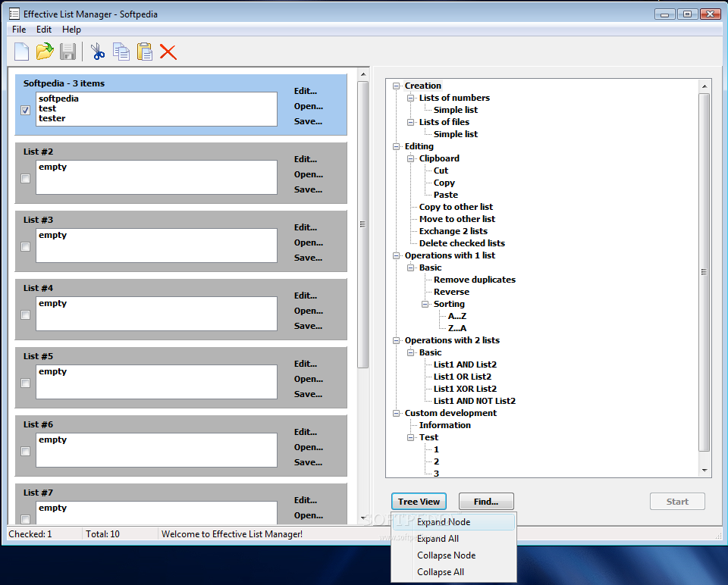The width and height of the screenshot is (728, 585).
Task: Click Open... for List #5
Action: 309,379
